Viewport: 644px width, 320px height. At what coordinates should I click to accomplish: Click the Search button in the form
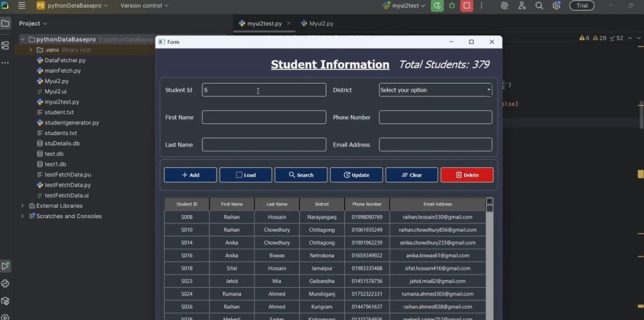[x=301, y=175]
